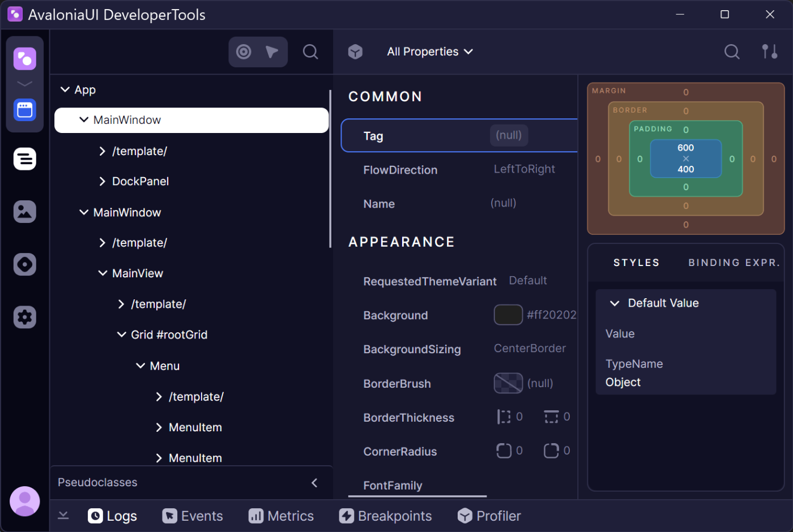793x532 pixels.
Task: Collapse the second MainWindow node
Action: coord(84,212)
